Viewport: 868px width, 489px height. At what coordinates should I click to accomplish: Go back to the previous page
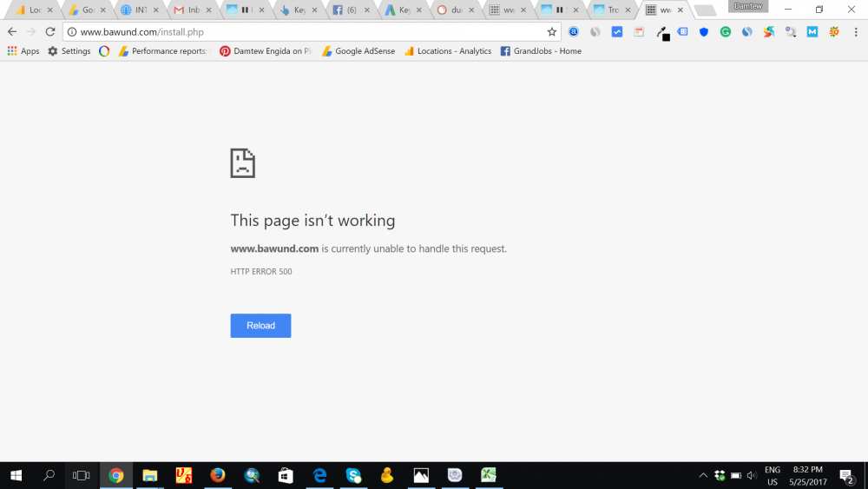[x=12, y=32]
